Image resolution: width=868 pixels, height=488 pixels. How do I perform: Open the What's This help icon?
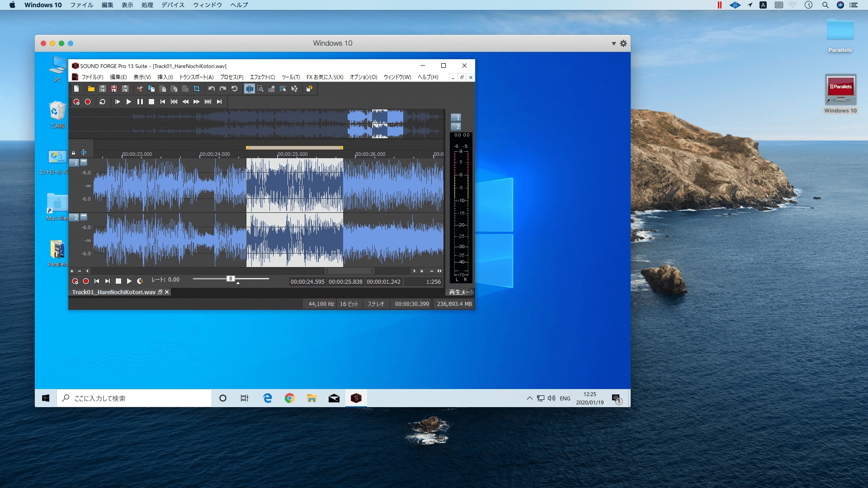(309, 89)
